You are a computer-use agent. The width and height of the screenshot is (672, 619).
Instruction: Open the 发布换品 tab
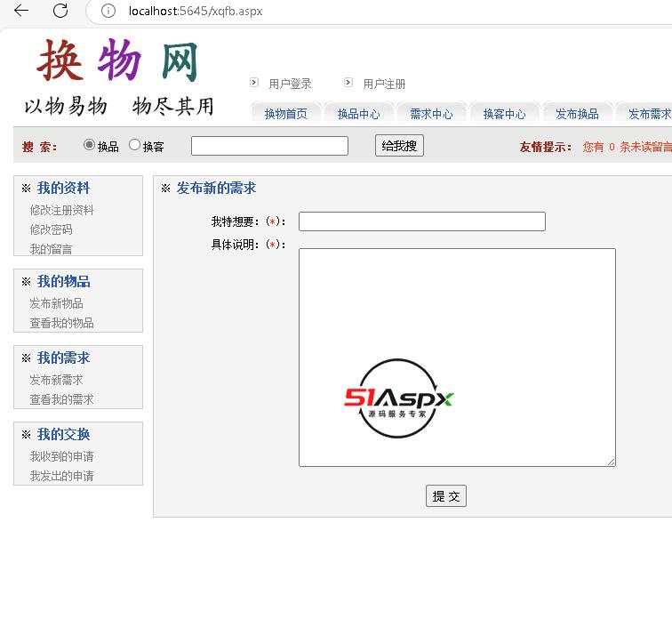(x=577, y=114)
